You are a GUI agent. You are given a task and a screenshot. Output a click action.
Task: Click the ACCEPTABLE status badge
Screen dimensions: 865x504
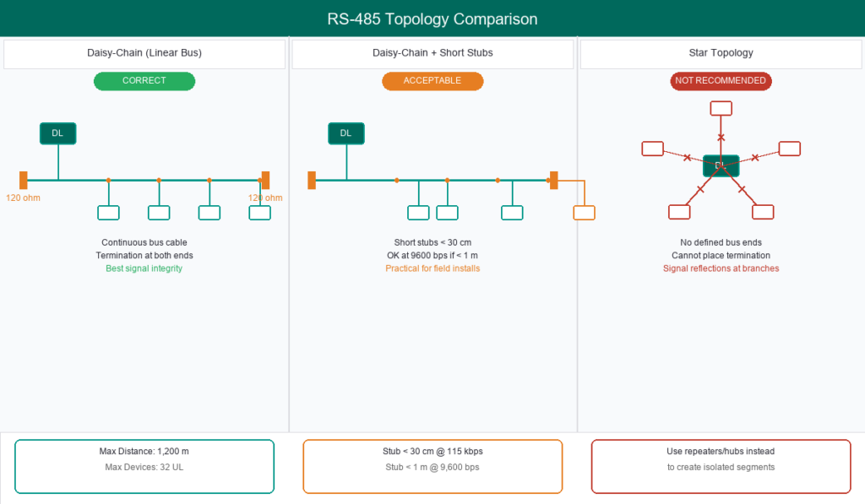(432, 81)
